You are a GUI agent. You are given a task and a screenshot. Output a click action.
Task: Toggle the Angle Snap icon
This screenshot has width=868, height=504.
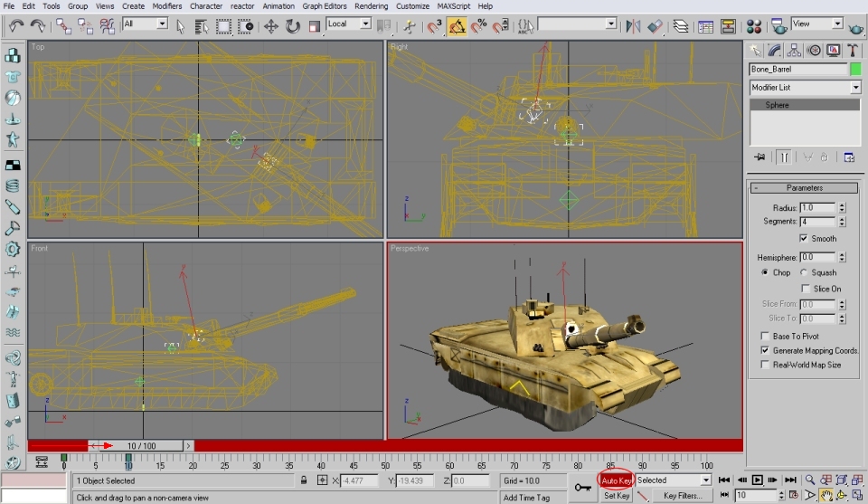[457, 26]
